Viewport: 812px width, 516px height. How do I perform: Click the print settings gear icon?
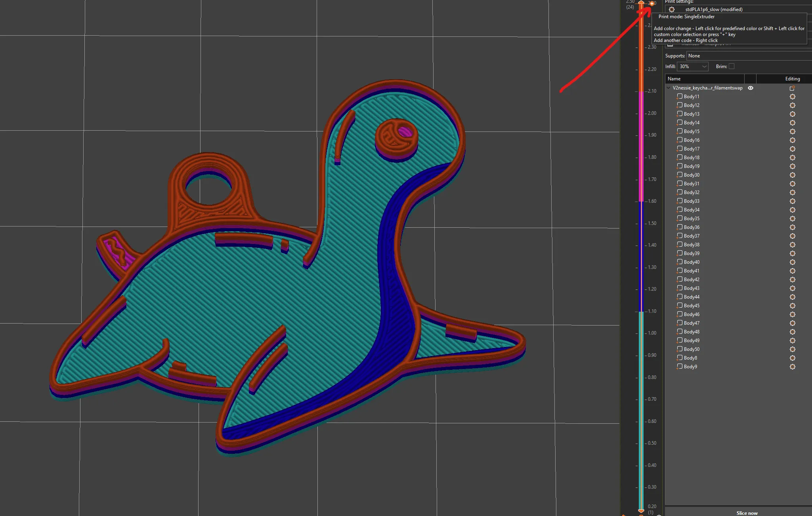click(672, 10)
